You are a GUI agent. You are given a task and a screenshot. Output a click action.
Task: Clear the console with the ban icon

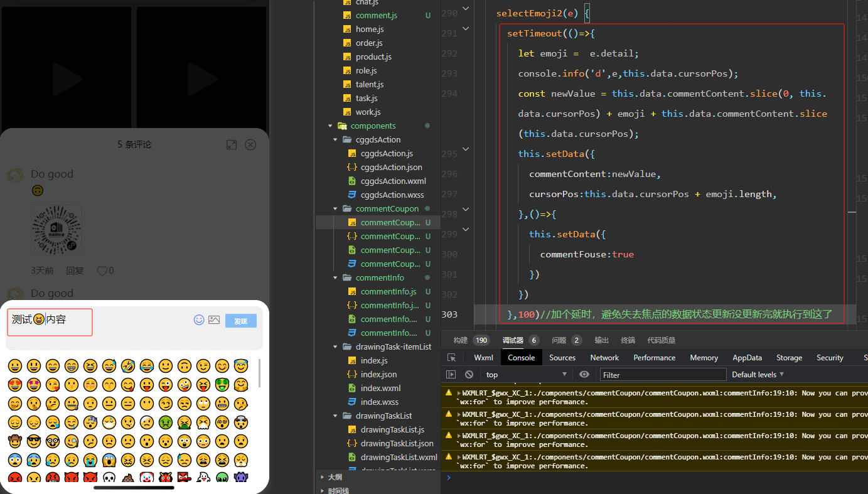(469, 374)
